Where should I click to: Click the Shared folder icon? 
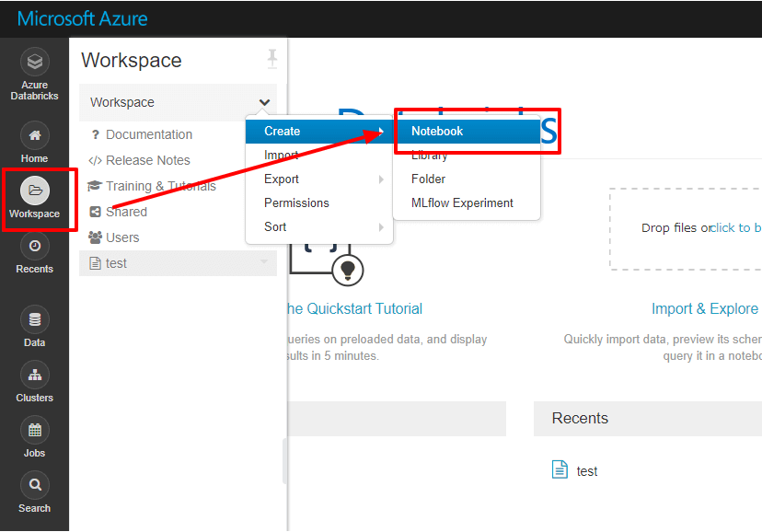96,212
